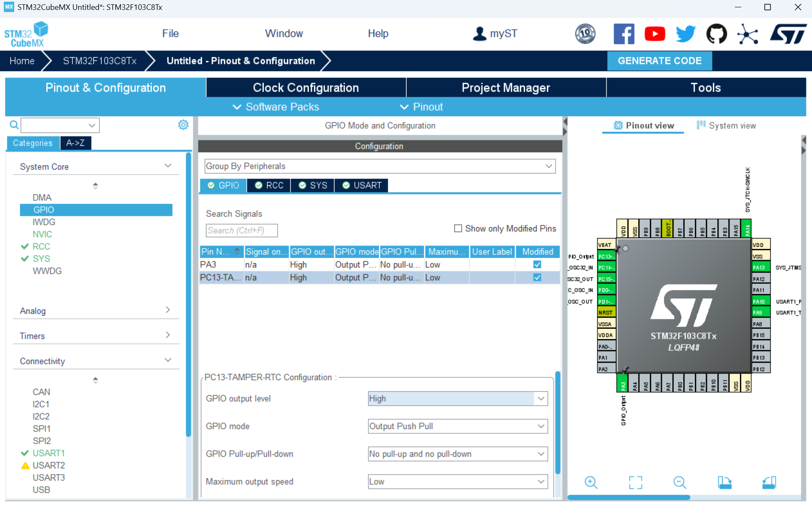Click the STM32CubeMX logo
Screen dimensions: 812x506
[26, 34]
